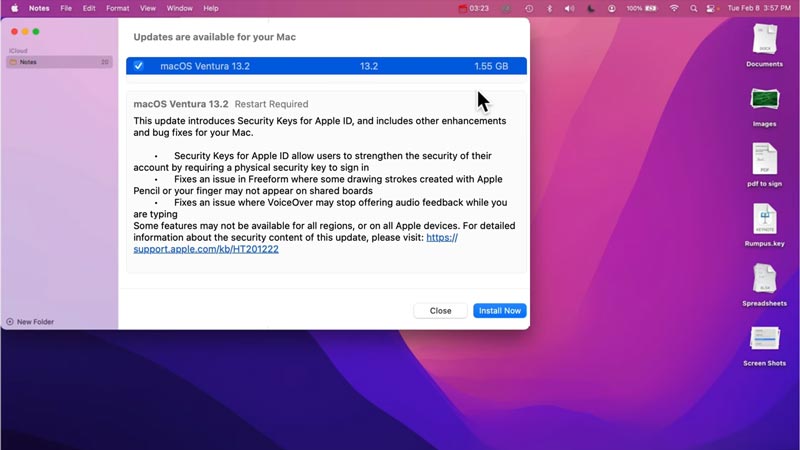Click the battery 100% indicator
Image resolution: width=800 pixels, height=450 pixels.
click(641, 8)
